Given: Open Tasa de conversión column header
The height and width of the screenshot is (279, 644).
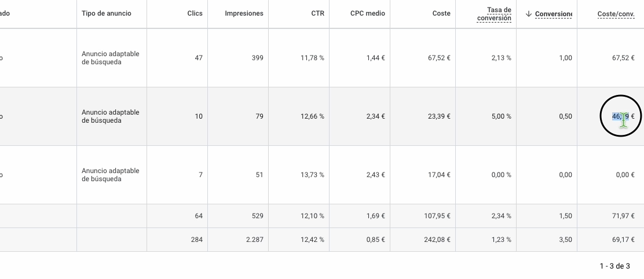Looking at the screenshot, I should coord(494,14).
